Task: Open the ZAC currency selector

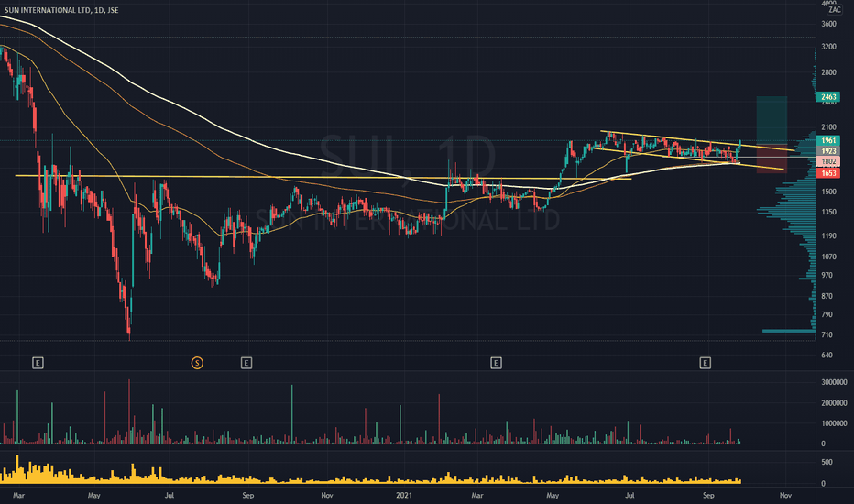Action: pyautogui.click(x=834, y=10)
